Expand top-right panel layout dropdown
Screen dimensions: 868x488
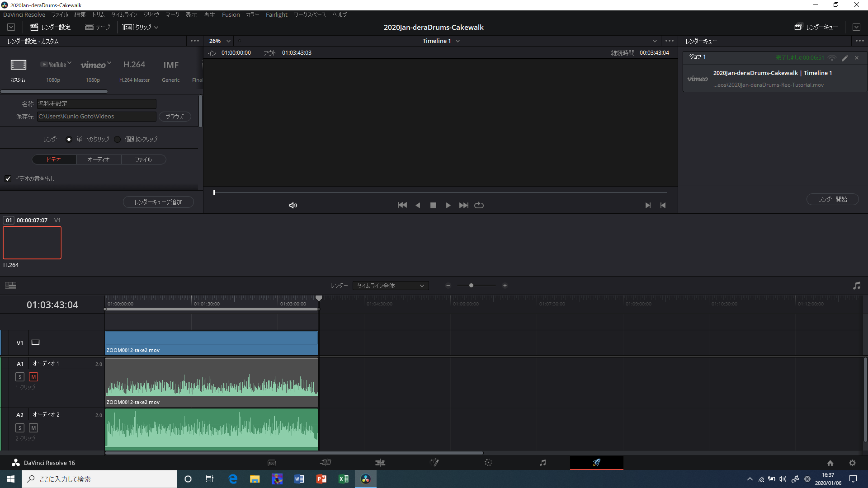[x=856, y=27]
